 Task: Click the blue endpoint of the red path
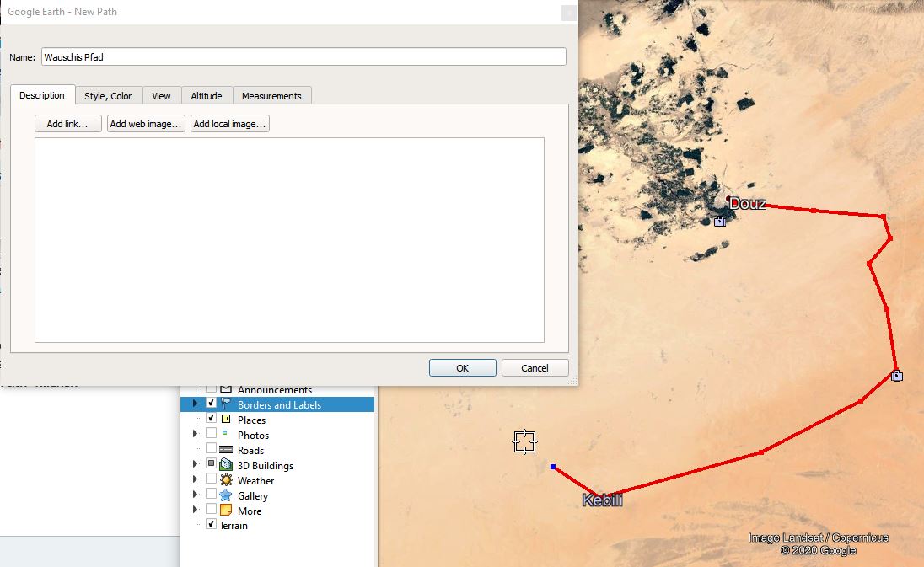(x=553, y=467)
